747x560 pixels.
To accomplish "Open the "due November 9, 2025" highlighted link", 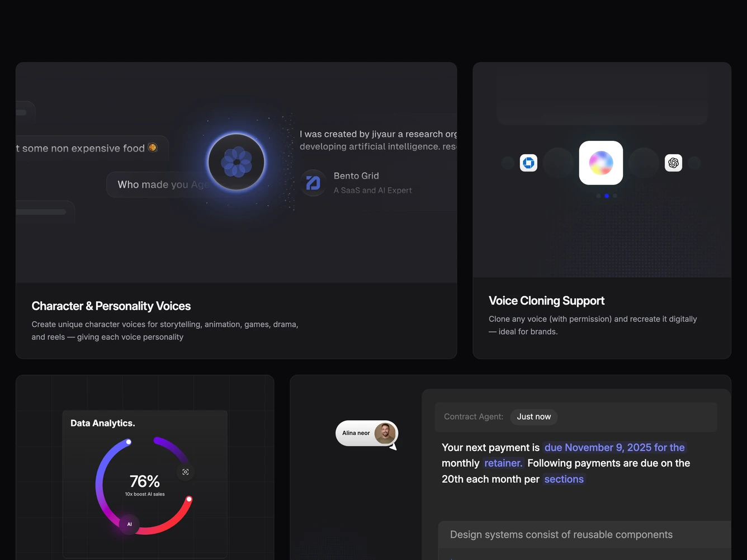I will (x=614, y=447).
